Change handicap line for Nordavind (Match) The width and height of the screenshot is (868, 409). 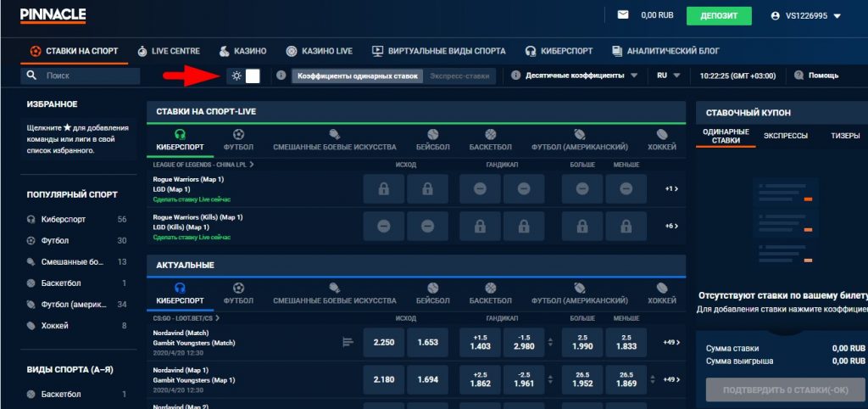point(550,343)
